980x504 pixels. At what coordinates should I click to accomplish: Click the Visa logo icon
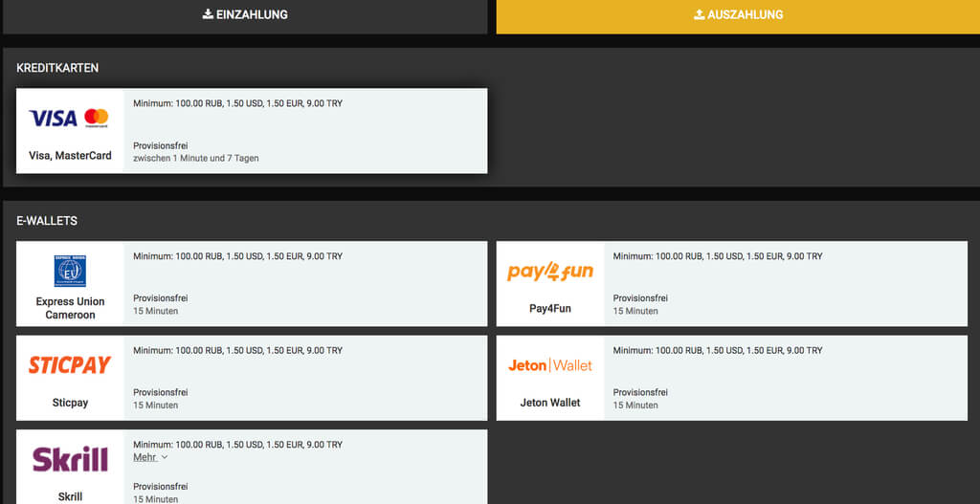(53, 118)
